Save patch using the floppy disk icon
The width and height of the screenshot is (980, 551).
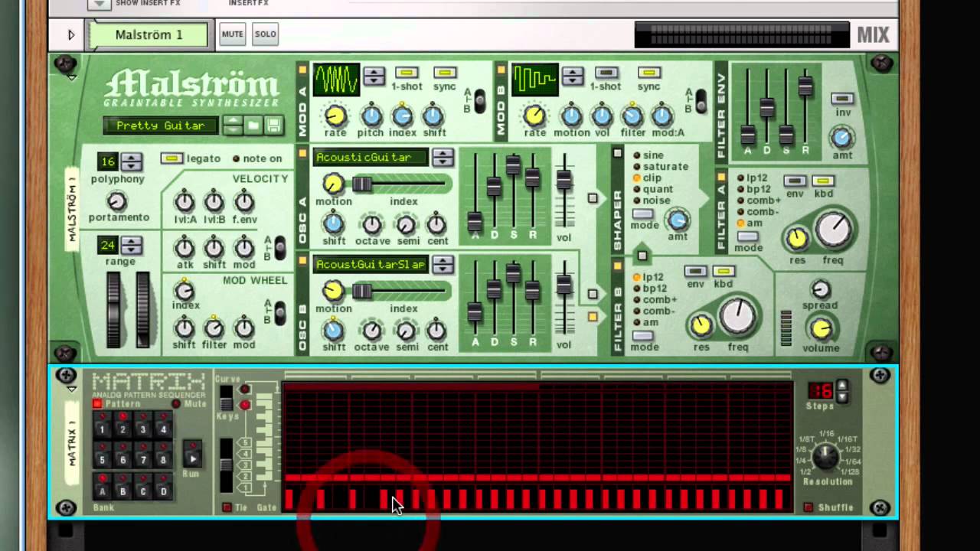pyautogui.click(x=274, y=126)
